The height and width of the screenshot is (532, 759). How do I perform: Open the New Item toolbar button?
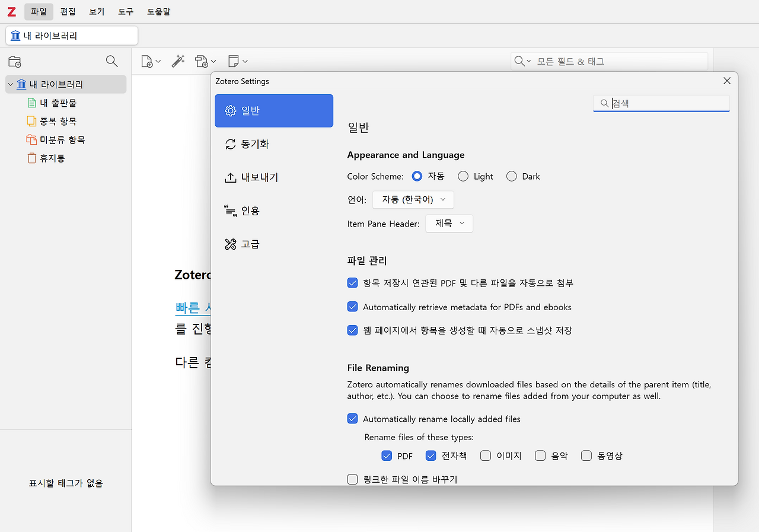151,61
